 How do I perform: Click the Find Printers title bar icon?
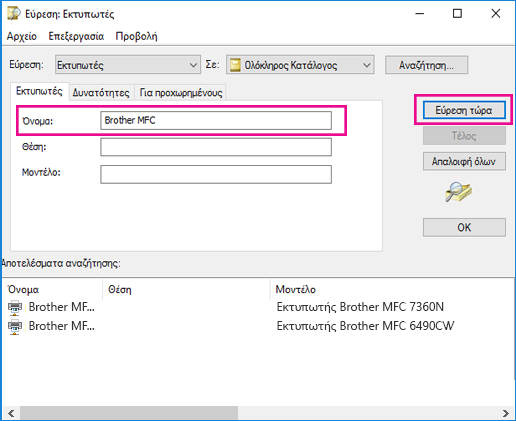tap(14, 14)
